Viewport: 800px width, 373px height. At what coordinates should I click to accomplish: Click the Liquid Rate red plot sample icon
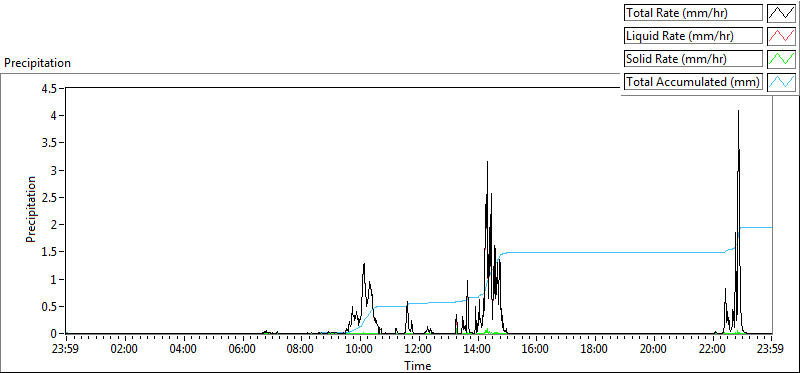click(x=782, y=36)
